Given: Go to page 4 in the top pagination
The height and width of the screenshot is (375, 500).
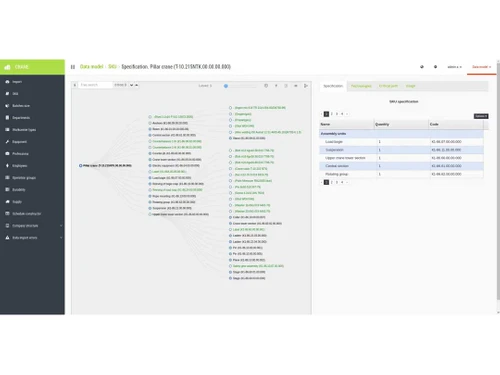Looking at the screenshot, I should 342,114.
